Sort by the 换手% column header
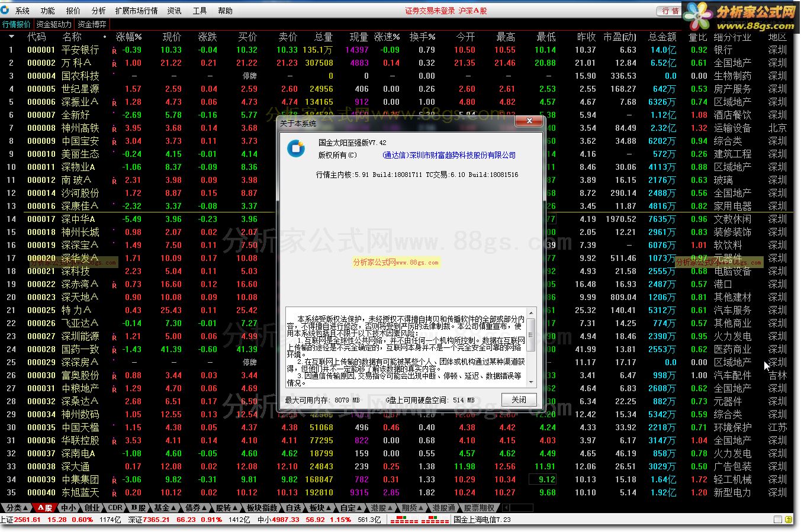 (423, 37)
